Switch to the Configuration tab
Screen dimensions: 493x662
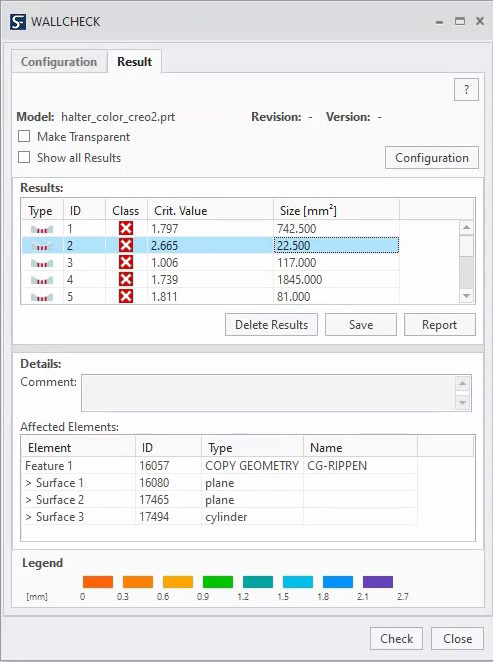click(59, 62)
